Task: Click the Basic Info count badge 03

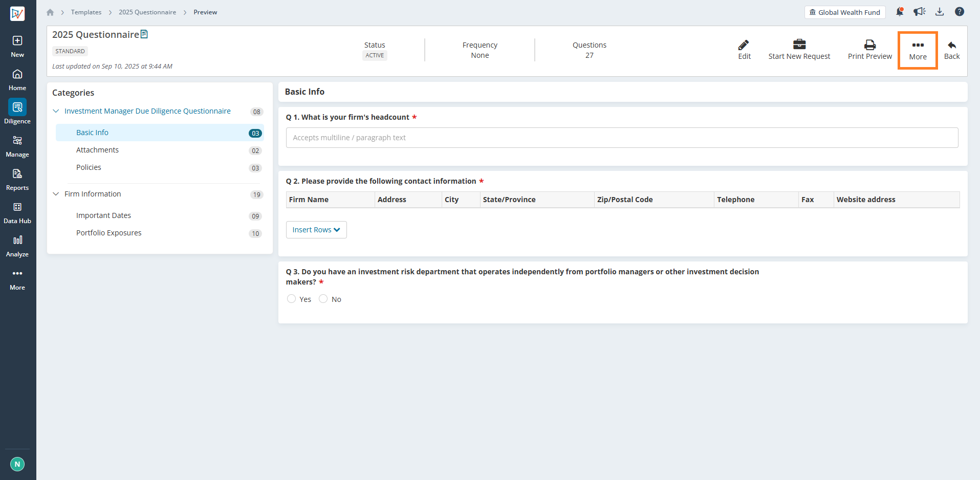Action: point(255,133)
